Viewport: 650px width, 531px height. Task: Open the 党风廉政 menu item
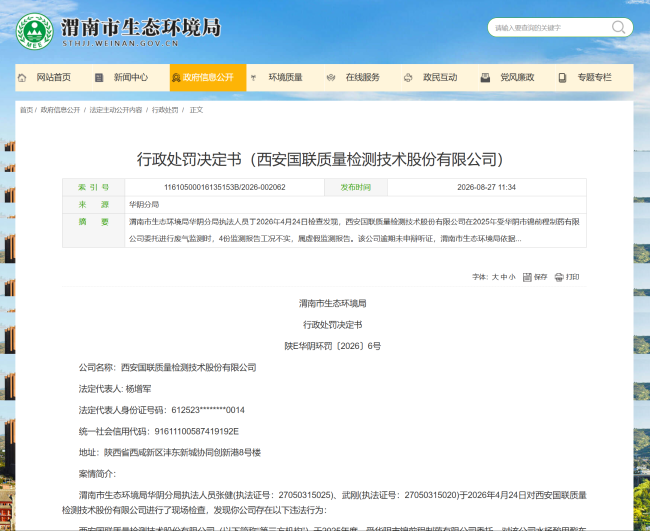click(517, 77)
